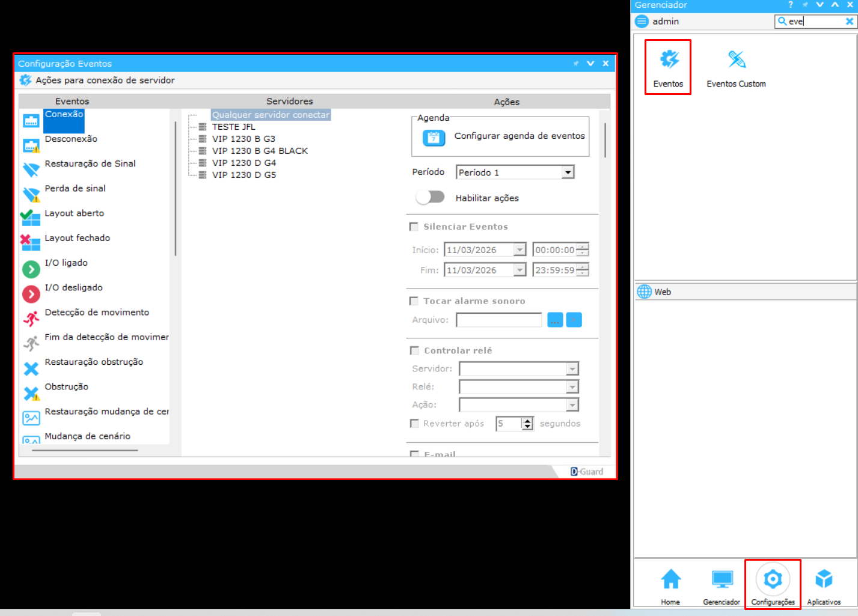Click the Home icon in bottom bar
The image size is (858, 616).
pos(670,579)
